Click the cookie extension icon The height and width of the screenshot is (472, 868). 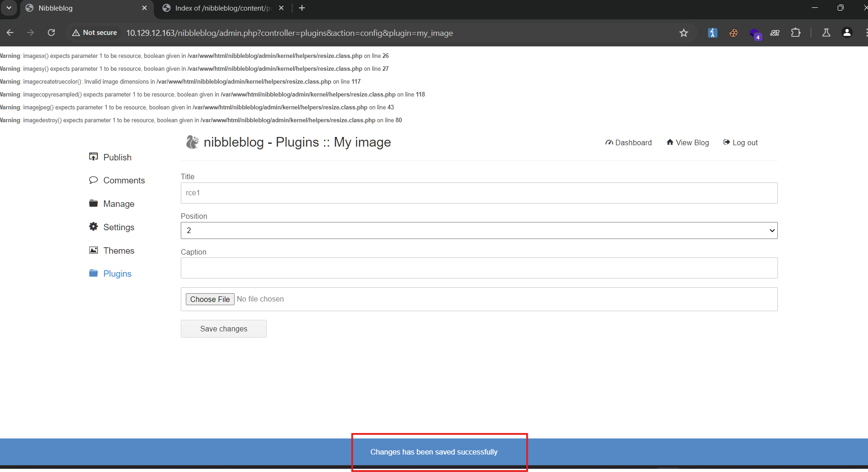[x=733, y=33]
